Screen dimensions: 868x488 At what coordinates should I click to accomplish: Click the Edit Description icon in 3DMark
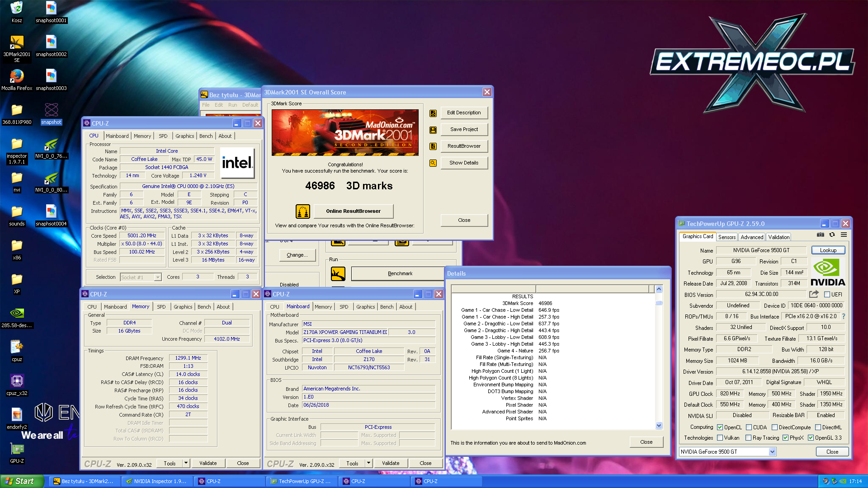coord(433,113)
